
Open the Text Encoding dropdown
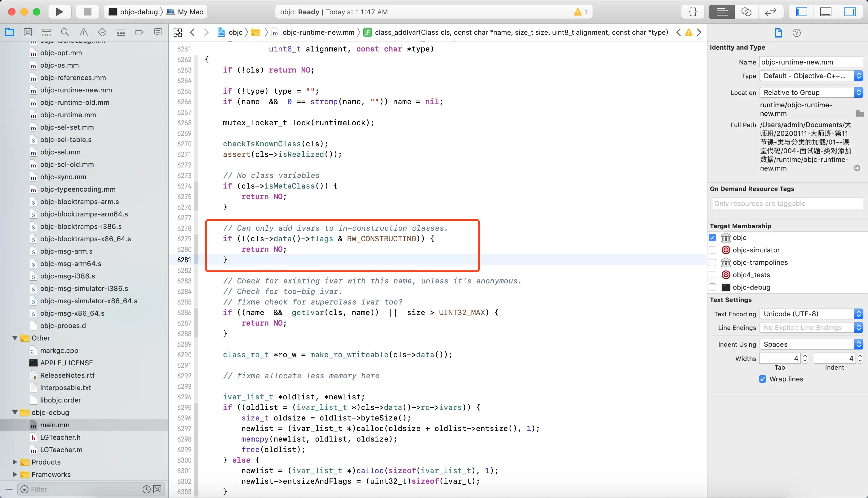point(811,314)
